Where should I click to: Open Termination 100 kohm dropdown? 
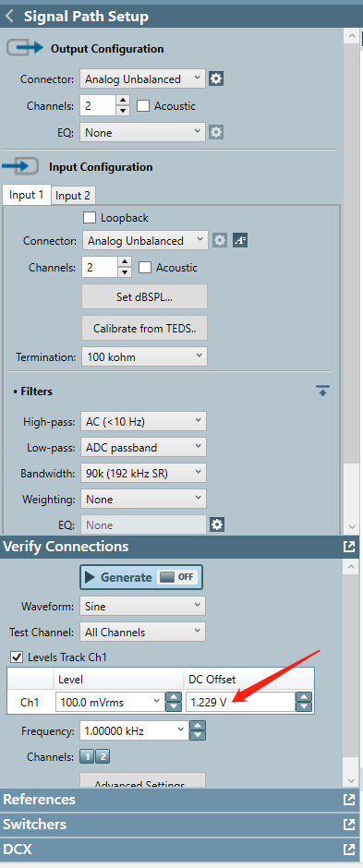[x=144, y=356]
